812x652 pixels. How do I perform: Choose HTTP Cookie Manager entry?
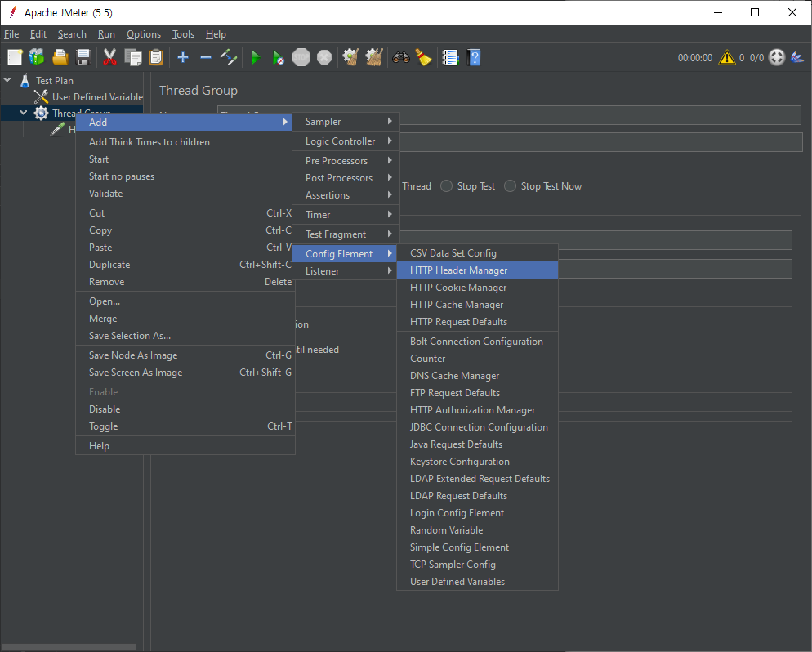click(477, 288)
